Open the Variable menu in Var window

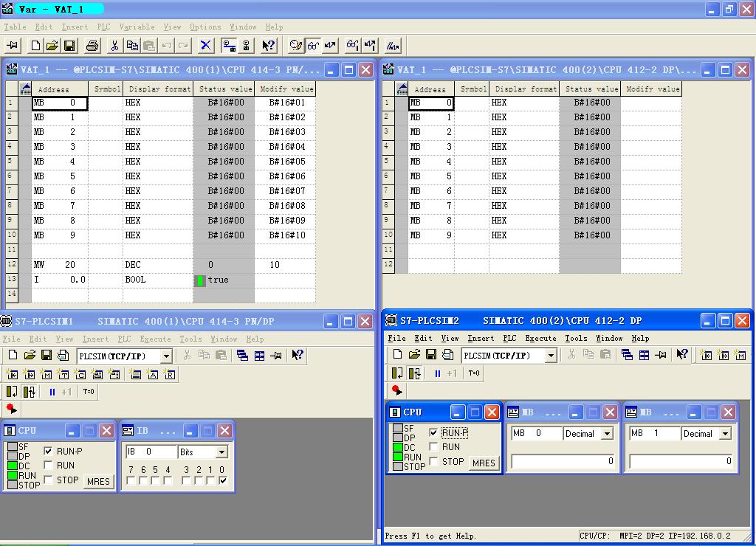pyautogui.click(x=137, y=27)
